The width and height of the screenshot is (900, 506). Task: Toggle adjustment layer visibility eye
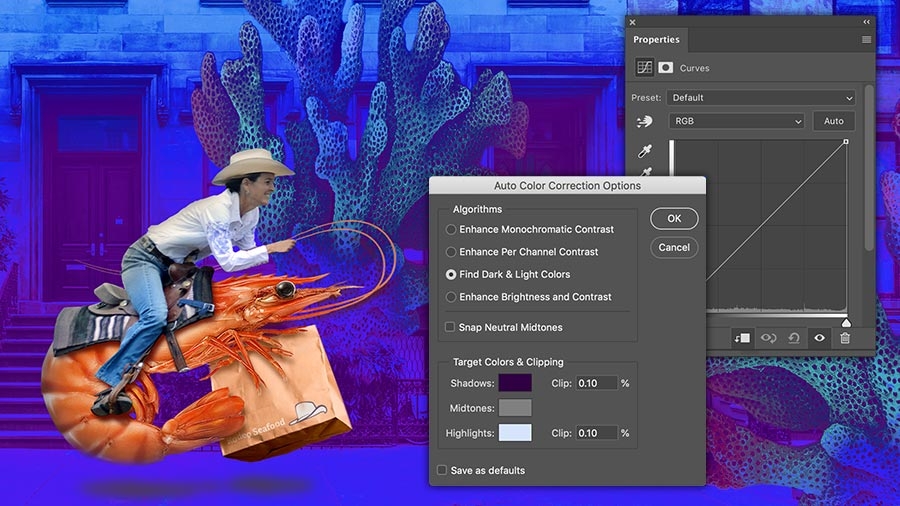tap(819, 338)
